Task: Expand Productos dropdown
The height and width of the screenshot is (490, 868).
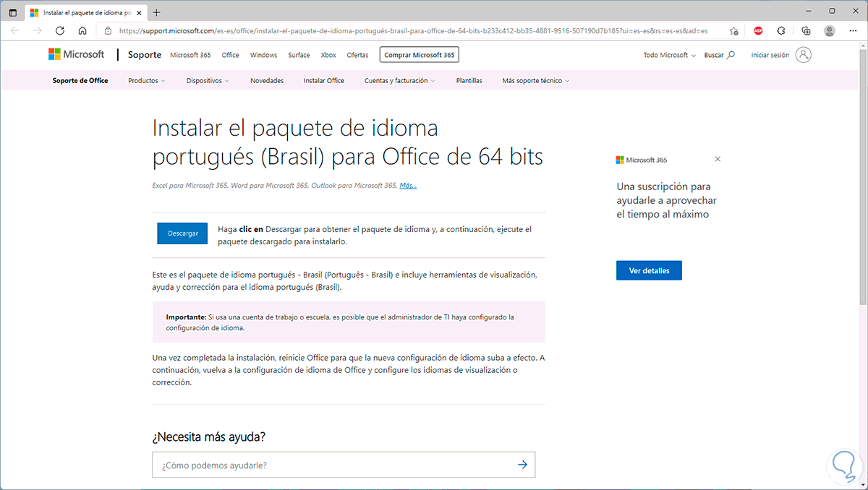Action: (147, 81)
